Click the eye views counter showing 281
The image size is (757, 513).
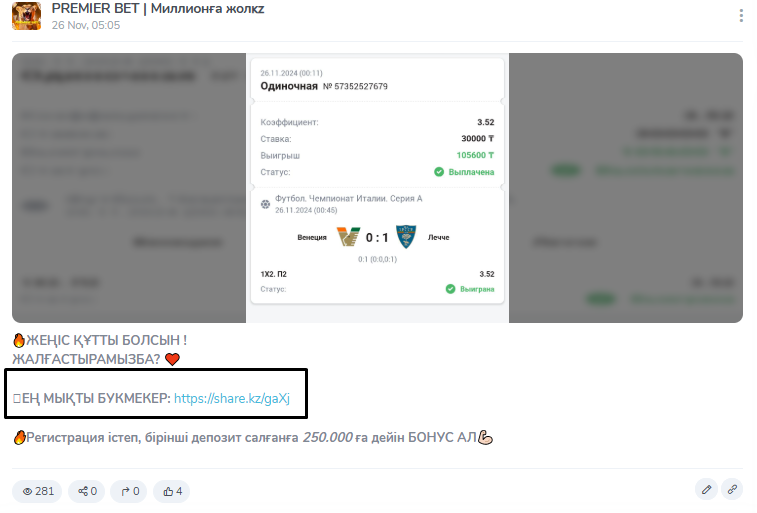point(37,491)
